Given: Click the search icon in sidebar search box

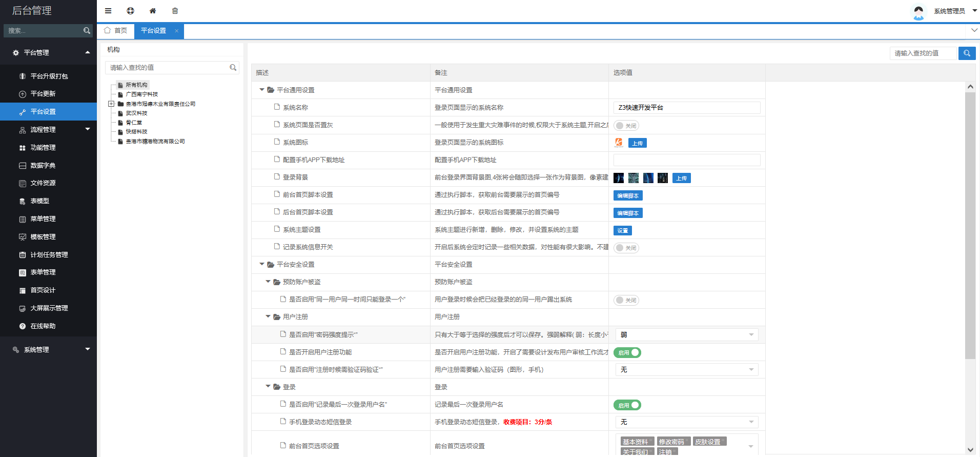Looking at the screenshot, I should 87,31.
